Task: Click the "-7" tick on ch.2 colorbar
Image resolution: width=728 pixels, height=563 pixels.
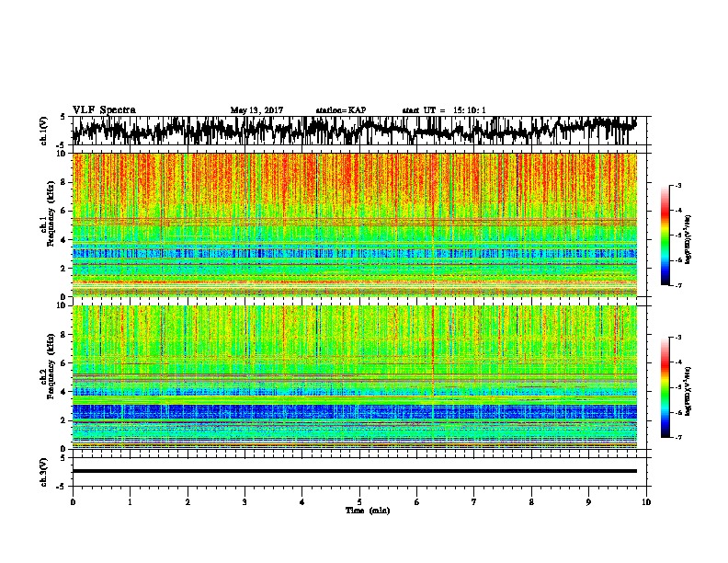Action: (677, 437)
